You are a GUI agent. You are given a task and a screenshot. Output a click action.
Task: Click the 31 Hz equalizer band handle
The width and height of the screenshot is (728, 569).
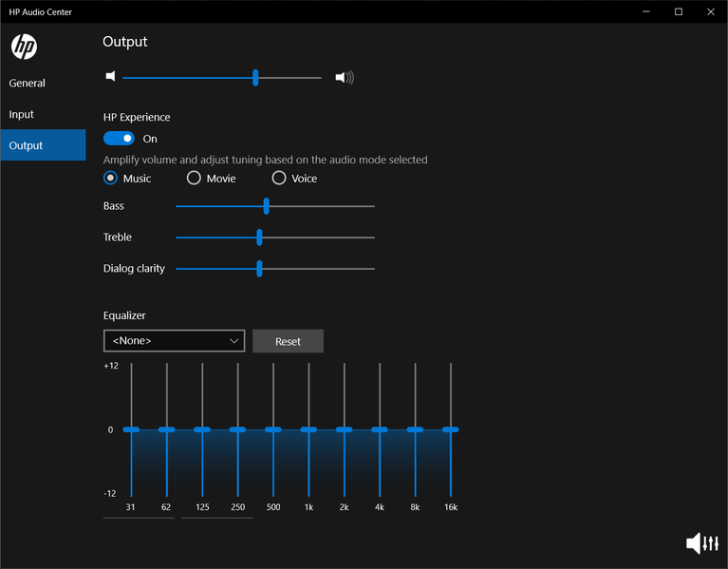tap(131, 429)
